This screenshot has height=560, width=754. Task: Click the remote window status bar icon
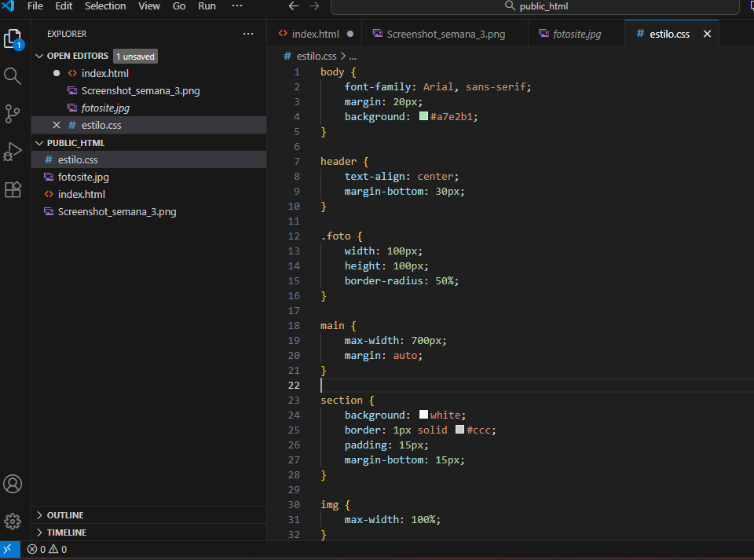(9, 550)
